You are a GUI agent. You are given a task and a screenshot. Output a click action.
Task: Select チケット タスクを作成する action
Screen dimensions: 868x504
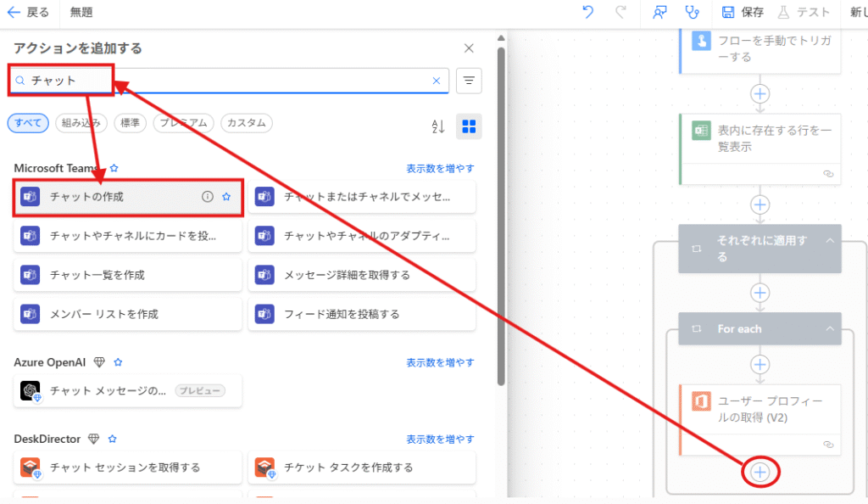(362, 468)
